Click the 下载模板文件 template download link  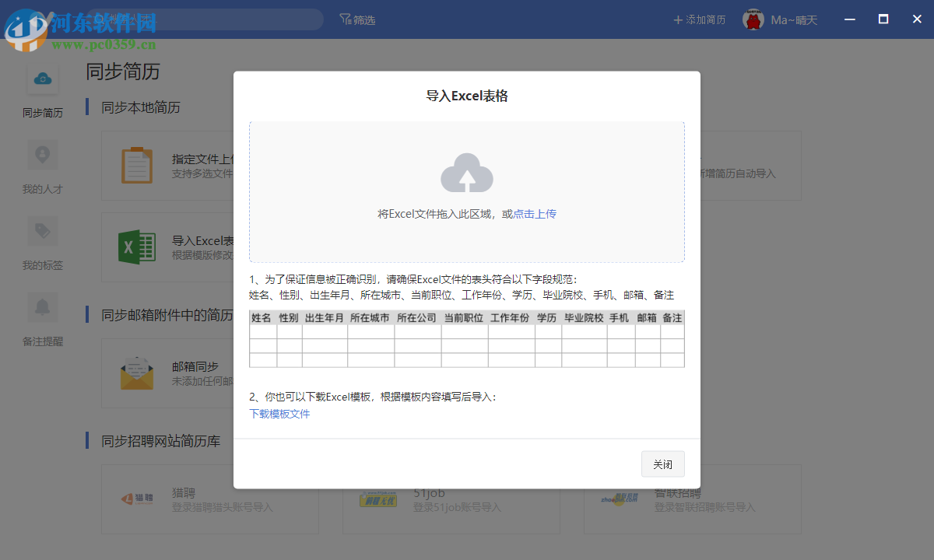(279, 414)
